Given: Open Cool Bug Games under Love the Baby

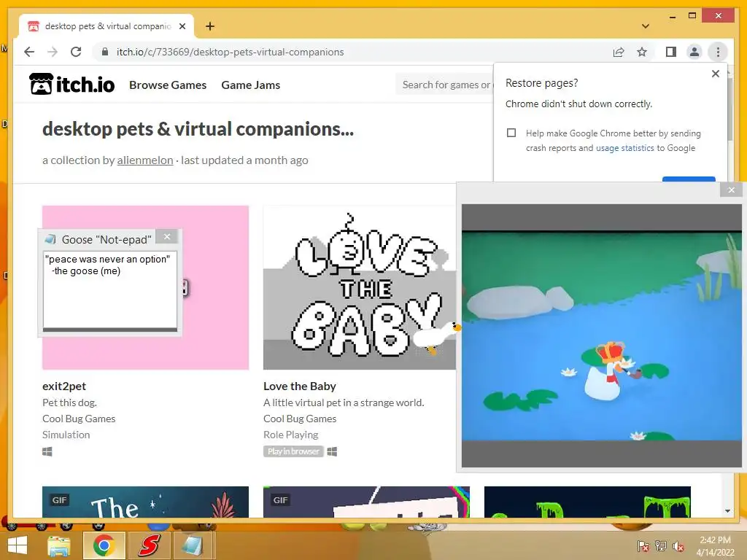Looking at the screenshot, I should point(300,419).
